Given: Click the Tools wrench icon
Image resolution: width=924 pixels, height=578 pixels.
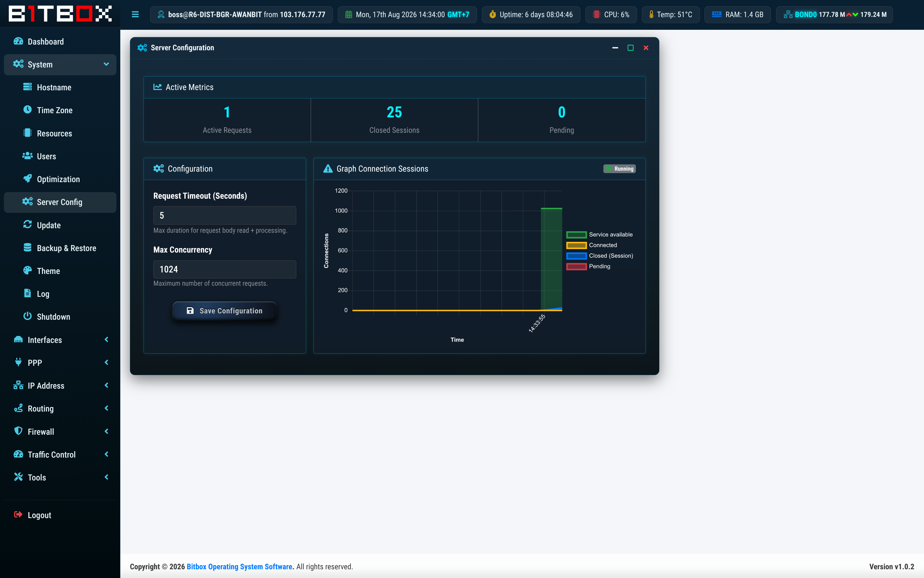Looking at the screenshot, I should click(x=18, y=477).
